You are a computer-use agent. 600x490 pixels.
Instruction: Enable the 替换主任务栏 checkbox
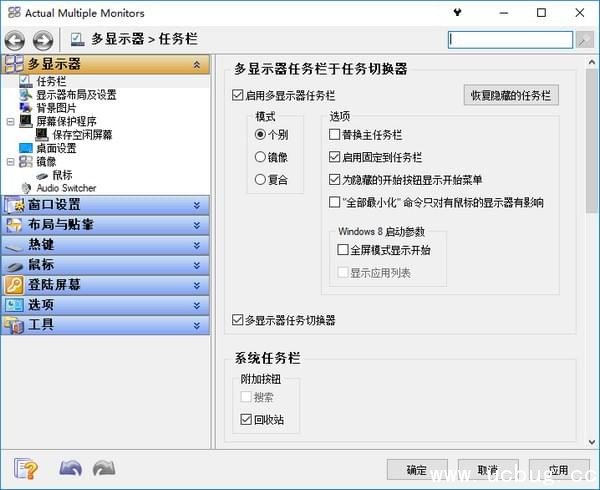tap(334, 134)
